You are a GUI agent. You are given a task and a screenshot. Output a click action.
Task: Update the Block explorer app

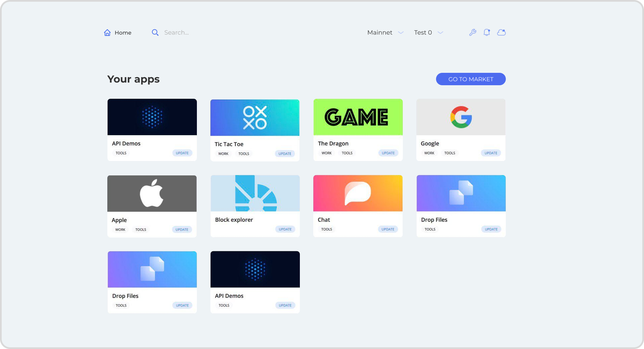pyautogui.click(x=285, y=229)
